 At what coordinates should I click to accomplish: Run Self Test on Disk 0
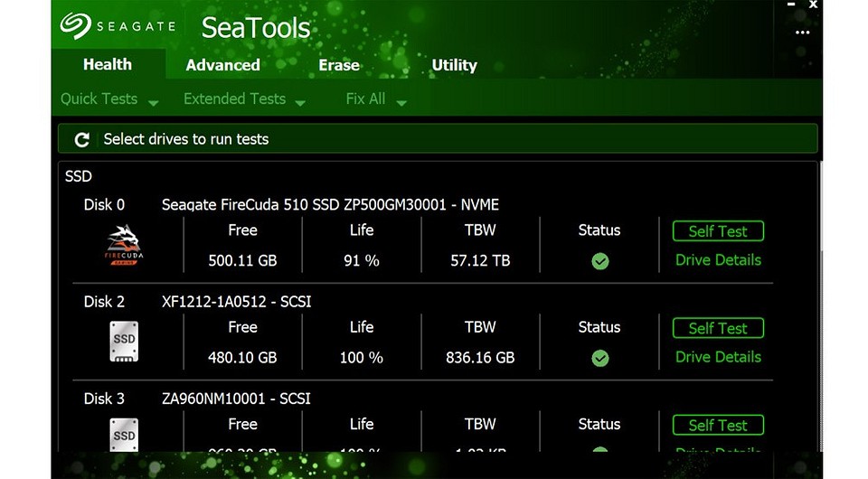pyautogui.click(x=718, y=231)
